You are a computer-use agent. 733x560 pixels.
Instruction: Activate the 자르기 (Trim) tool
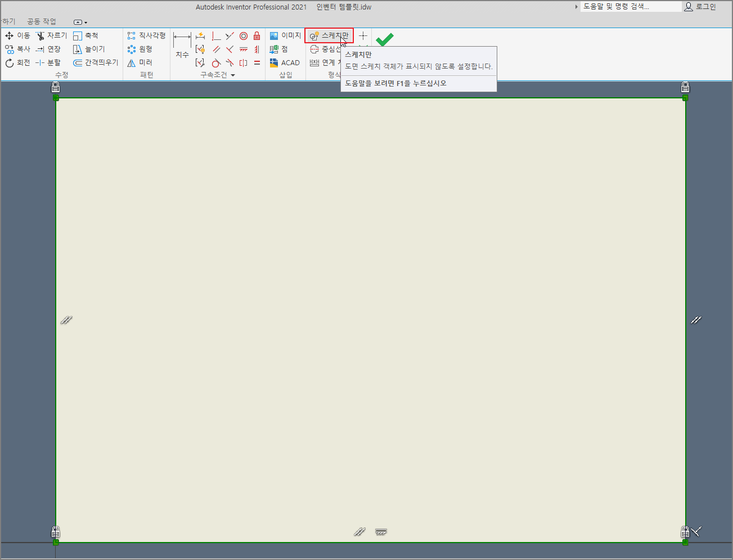pos(51,35)
